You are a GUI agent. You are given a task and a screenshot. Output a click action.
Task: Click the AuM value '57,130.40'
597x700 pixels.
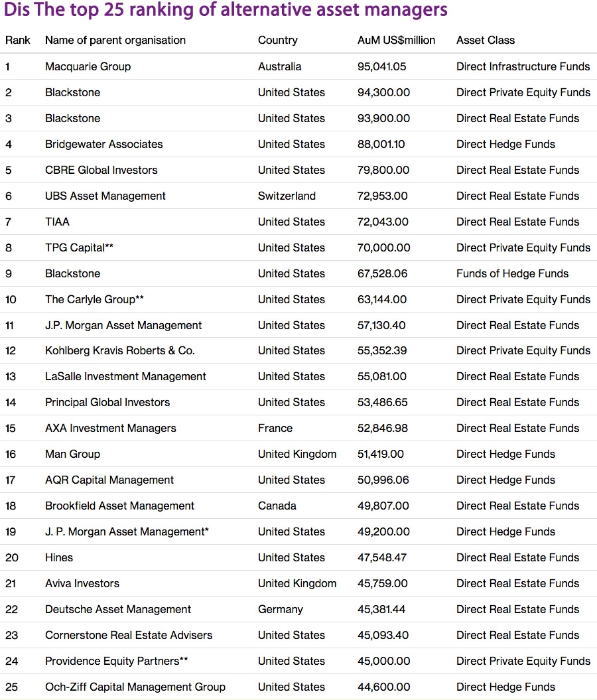tap(381, 325)
